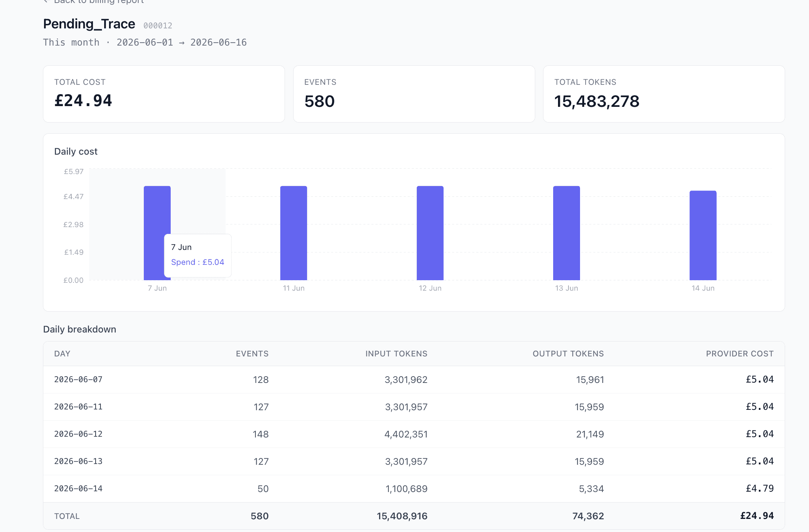The image size is (809, 532).
Task: Click provider cost £5.04 in 2026-06-07 row
Action: coord(760,380)
